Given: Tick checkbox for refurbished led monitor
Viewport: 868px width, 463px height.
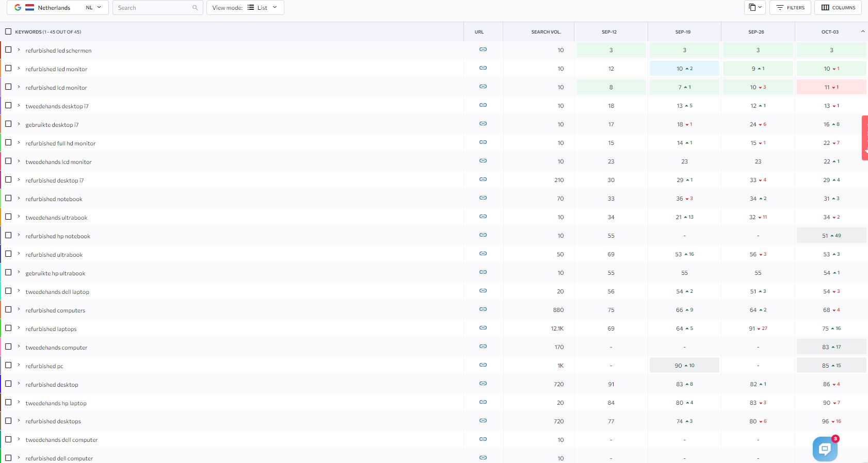Looking at the screenshot, I should click(8, 68).
